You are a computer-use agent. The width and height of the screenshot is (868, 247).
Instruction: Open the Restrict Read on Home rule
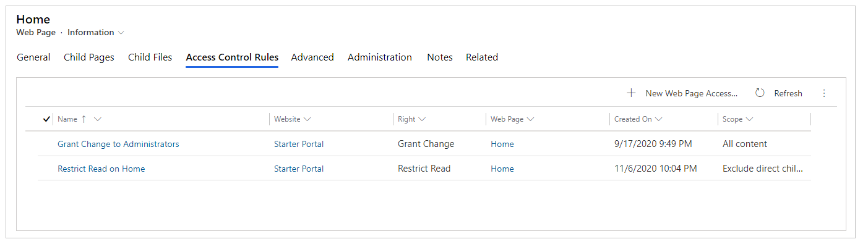(101, 169)
